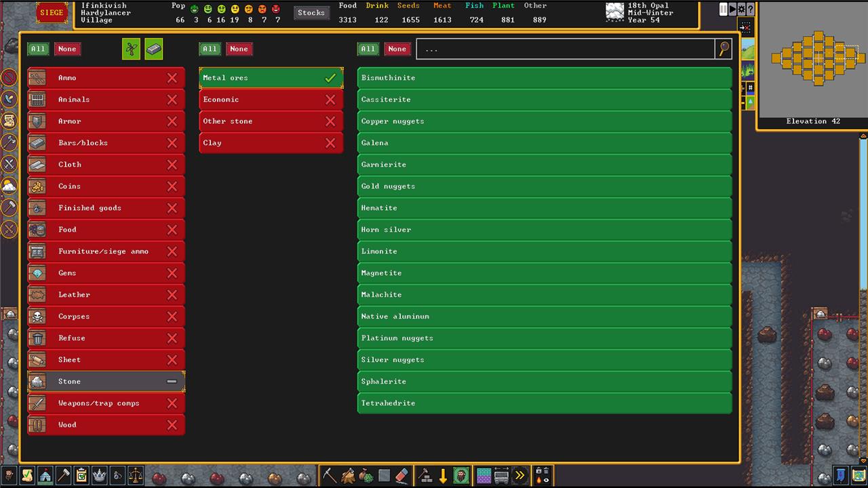Viewport: 868px width, 488px height.
Task: Open the help question mark icon
Action: pos(751,9)
